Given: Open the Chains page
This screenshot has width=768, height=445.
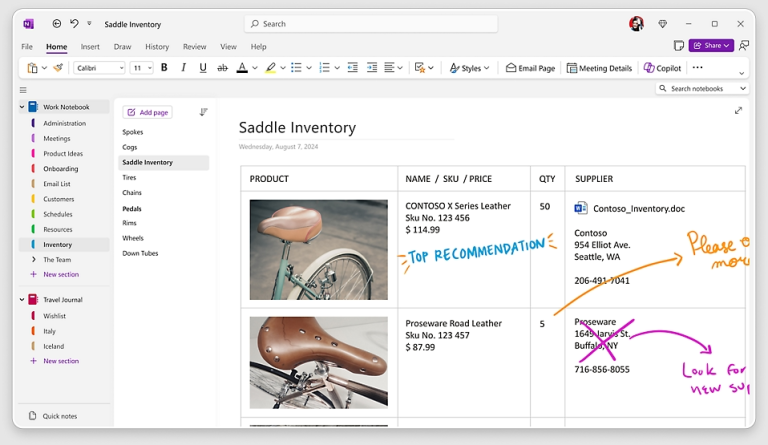Looking at the screenshot, I should tap(132, 193).
